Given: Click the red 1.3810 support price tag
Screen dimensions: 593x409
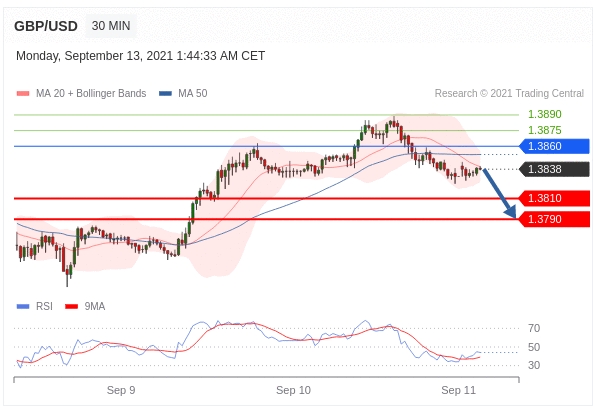Looking at the screenshot, I should pyautogui.click(x=554, y=198).
